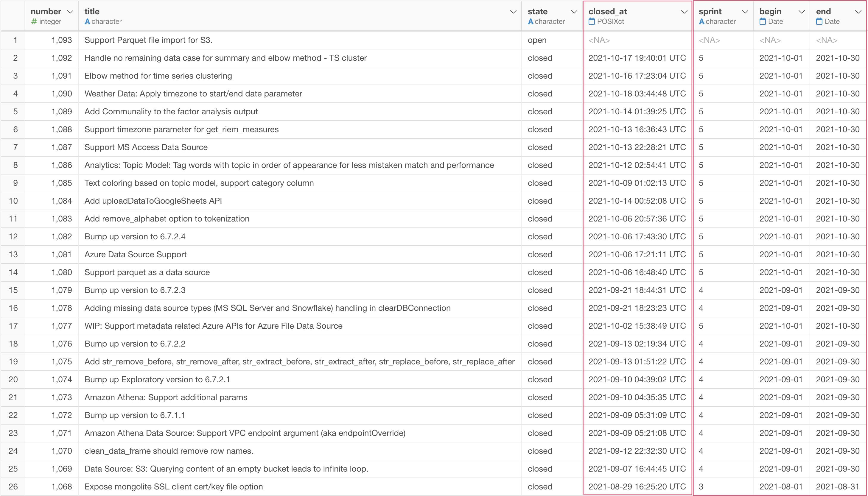The width and height of the screenshot is (868, 496).
Task: Open the closed_at column dropdown arrow
Action: tap(684, 12)
